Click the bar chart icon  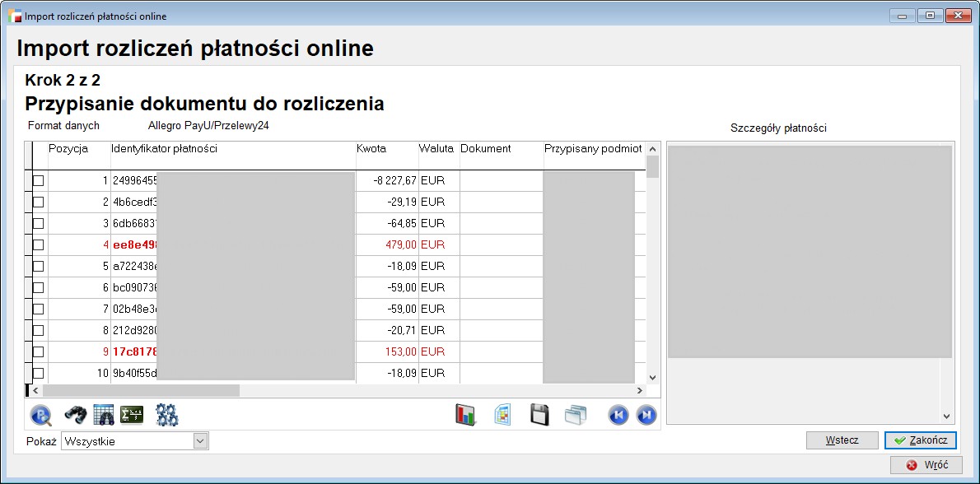(465, 416)
